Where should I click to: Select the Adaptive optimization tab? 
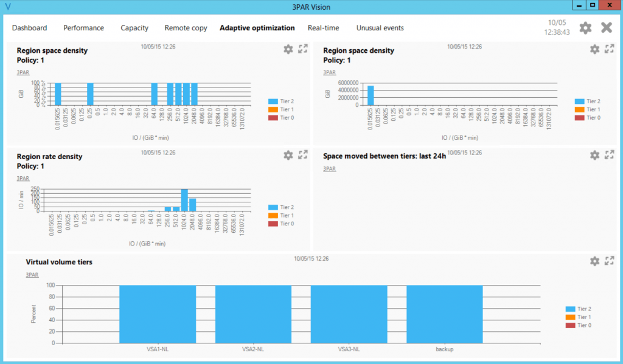pos(257,28)
